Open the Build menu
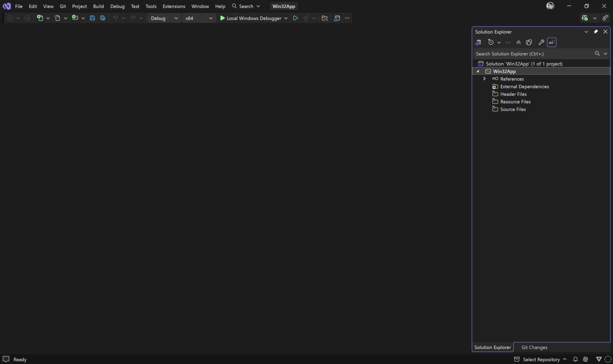 (x=99, y=6)
